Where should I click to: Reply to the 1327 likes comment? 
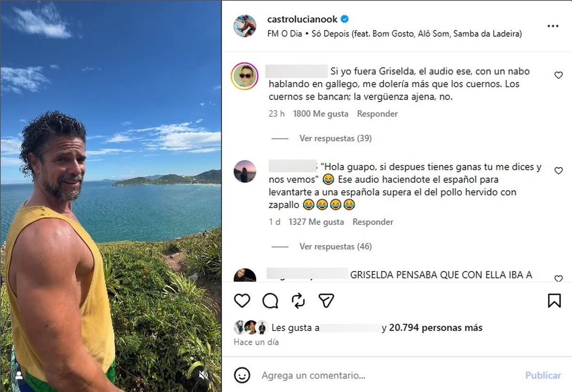[x=373, y=222]
